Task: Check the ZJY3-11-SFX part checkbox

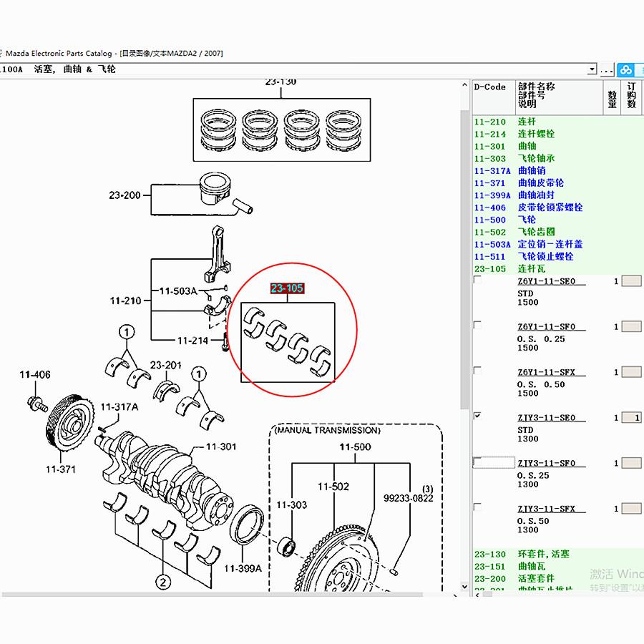Action: tap(477, 507)
